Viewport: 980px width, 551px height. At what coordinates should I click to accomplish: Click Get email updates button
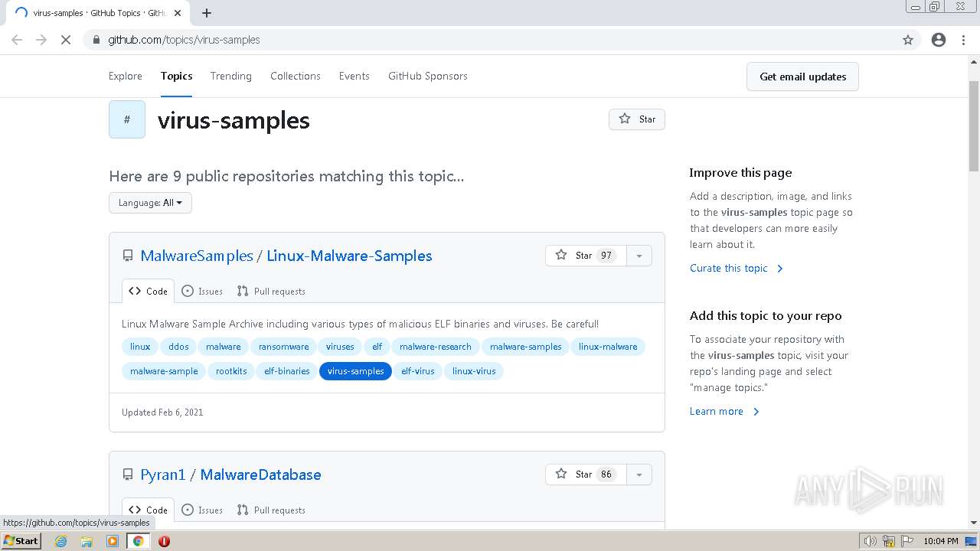(x=803, y=77)
